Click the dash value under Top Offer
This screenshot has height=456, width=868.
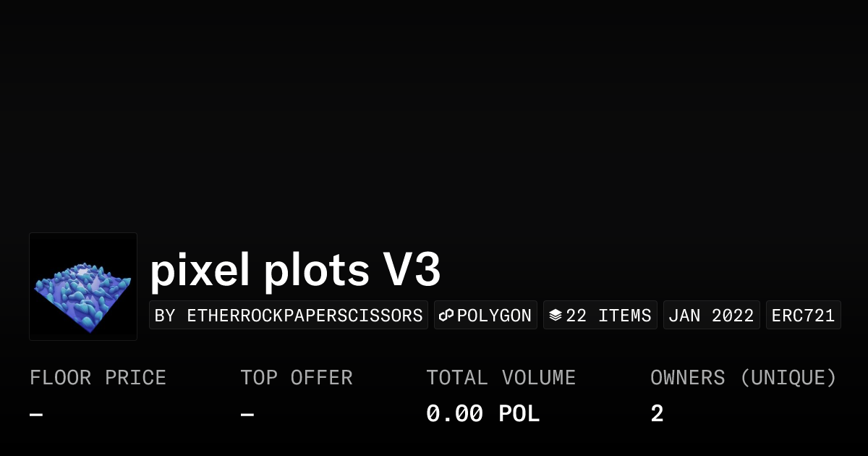click(x=247, y=415)
